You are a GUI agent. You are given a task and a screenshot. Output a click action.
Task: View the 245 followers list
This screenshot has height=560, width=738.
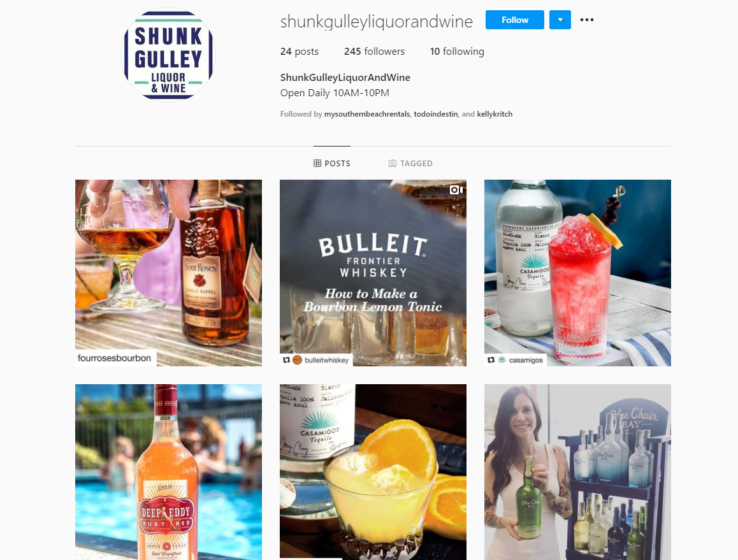point(374,52)
